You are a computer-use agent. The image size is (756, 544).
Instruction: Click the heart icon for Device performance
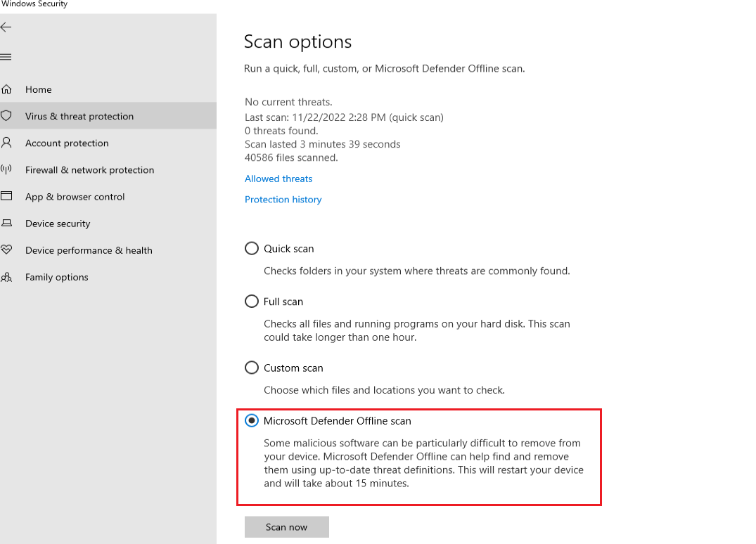pos(6,250)
